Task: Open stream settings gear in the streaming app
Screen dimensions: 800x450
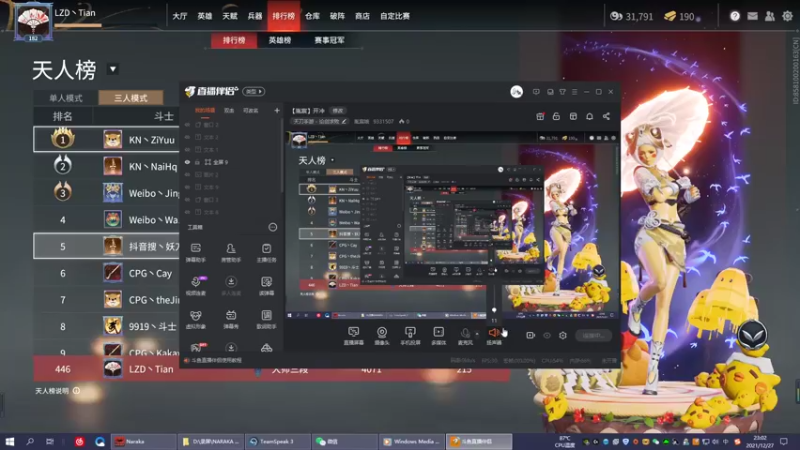Action: click(x=563, y=335)
